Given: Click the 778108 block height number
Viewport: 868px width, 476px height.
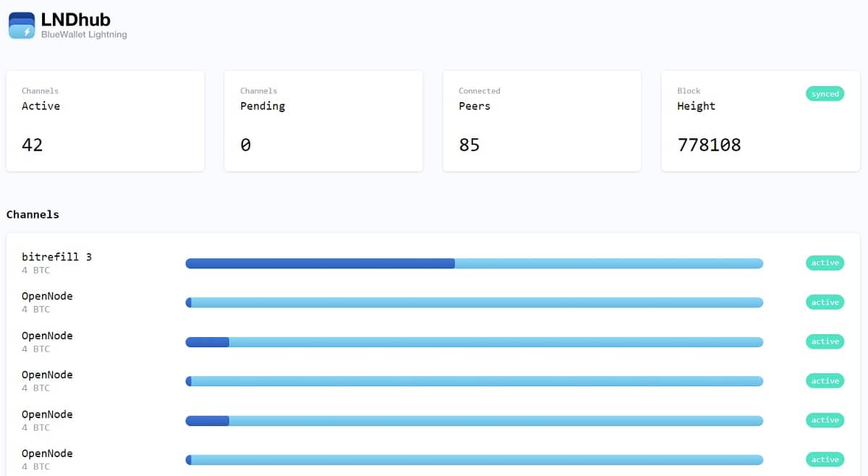Looking at the screenshot, I should click(x=709, y=145).
